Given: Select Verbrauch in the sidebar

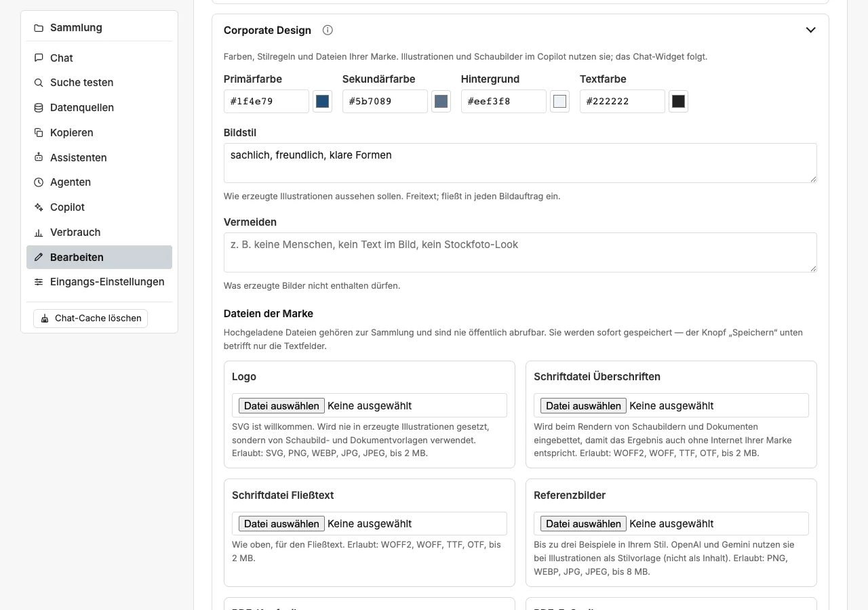Looking at the screenshot, I should [99, 232].
